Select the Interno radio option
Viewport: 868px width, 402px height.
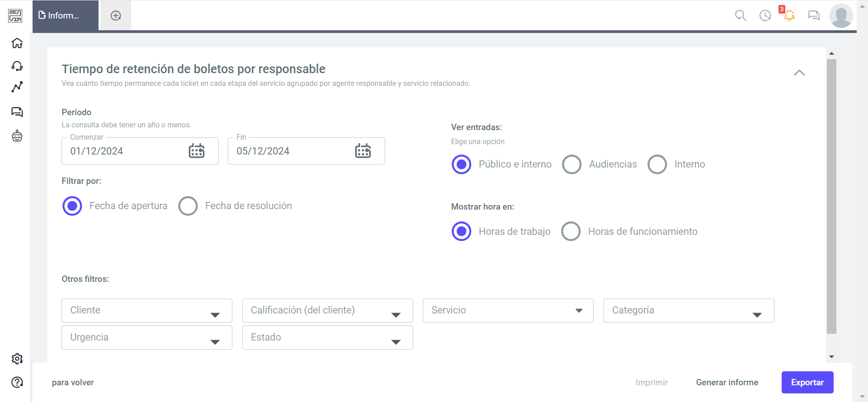click(657, 164)
